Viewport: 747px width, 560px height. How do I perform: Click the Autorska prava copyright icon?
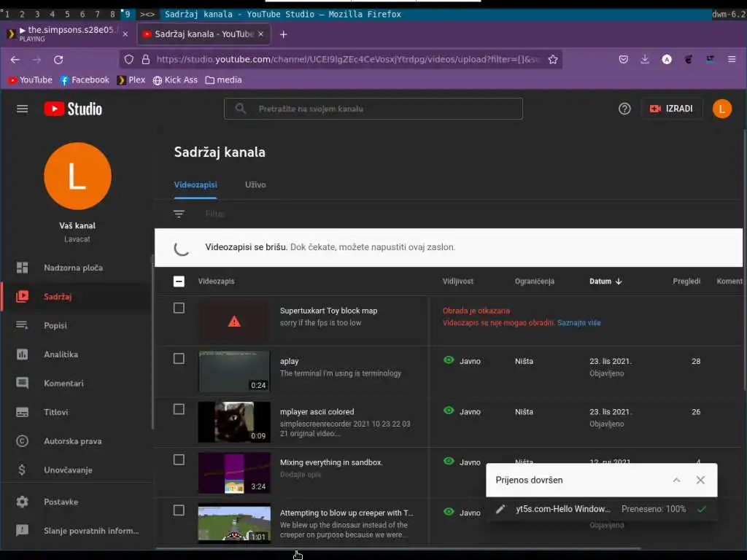coord(22,441)
